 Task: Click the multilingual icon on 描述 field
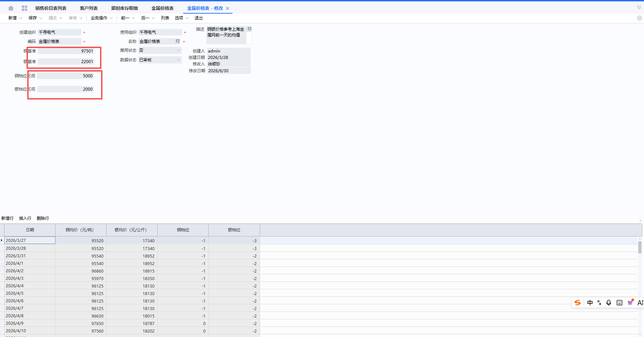(249, 29)
